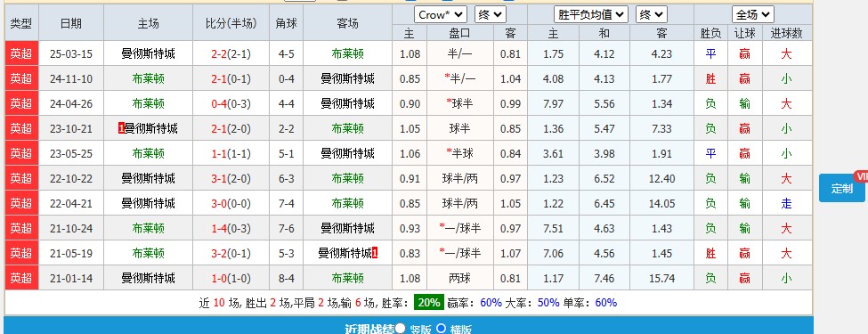Open the 胜平负均值 dropdown
Image resolution: width=868 pixels, height=334 pixels.
point(590,15)
